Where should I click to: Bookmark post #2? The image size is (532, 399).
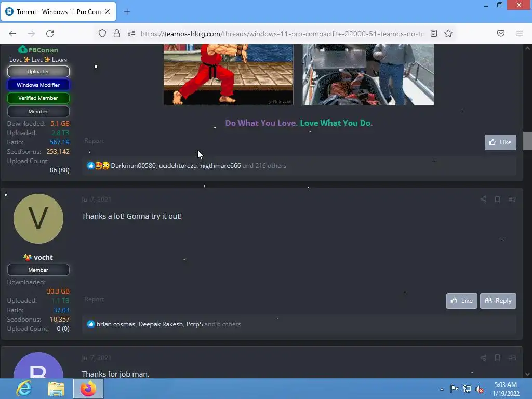[x=497, y=199]
